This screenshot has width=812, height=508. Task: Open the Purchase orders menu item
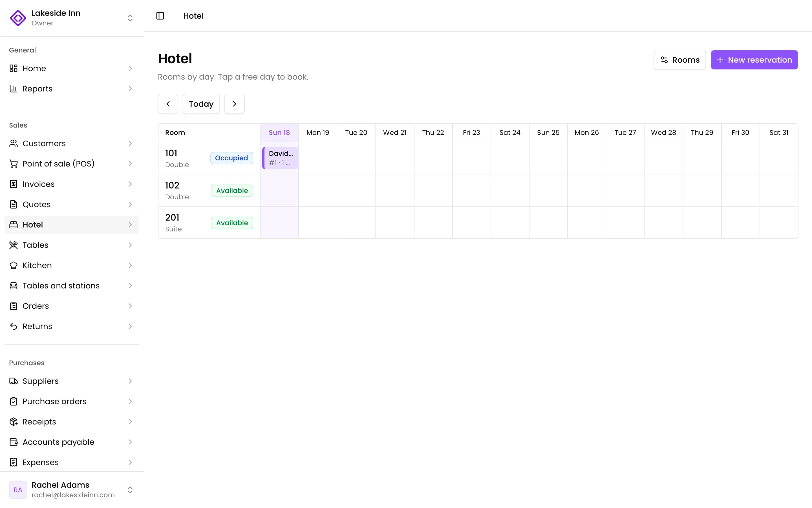72,402
